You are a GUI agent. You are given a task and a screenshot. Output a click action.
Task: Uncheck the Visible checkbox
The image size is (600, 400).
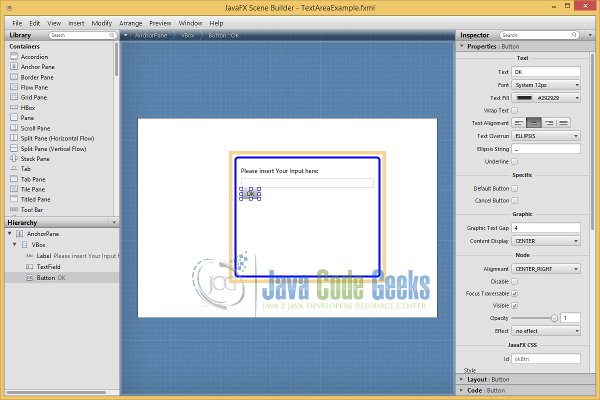coord(515,305)
